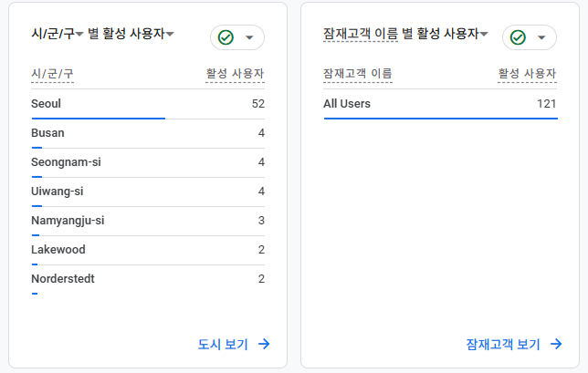
Task: Expand status dropdown arrow in audience card
Action: 541,37
